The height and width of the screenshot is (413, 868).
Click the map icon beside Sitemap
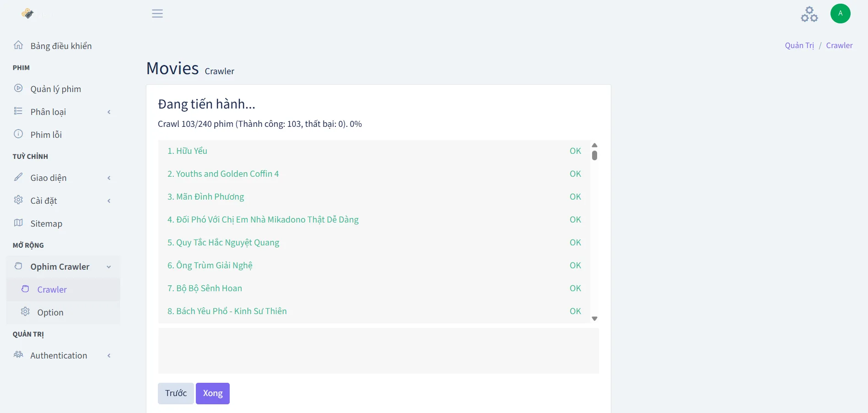click(x=18, y=223)
